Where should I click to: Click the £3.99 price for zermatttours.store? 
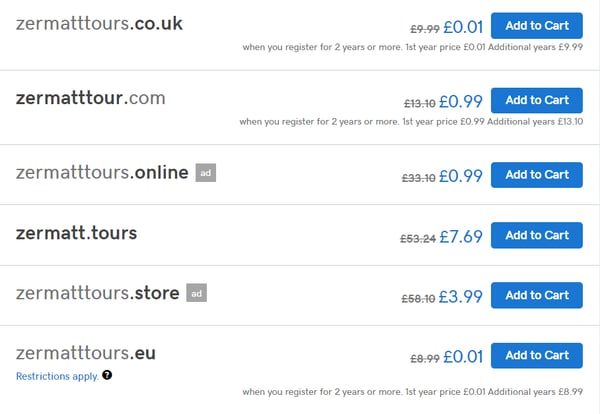(463, 296)
